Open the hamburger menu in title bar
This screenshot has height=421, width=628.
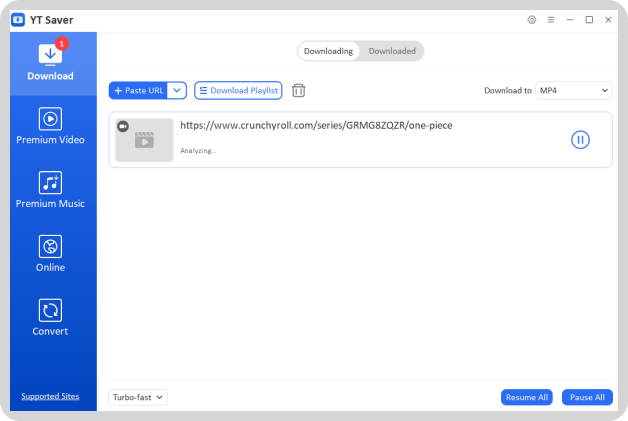click(551, 20)
